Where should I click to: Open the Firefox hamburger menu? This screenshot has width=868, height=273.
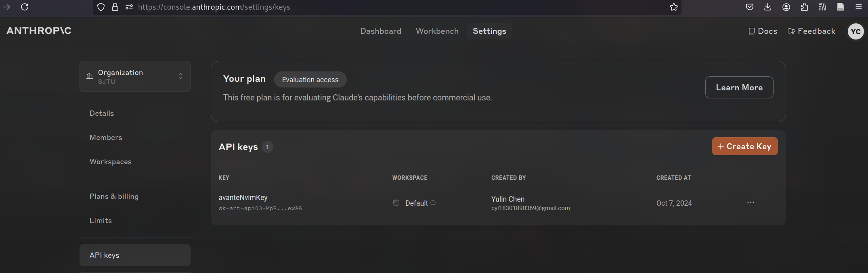859,7
